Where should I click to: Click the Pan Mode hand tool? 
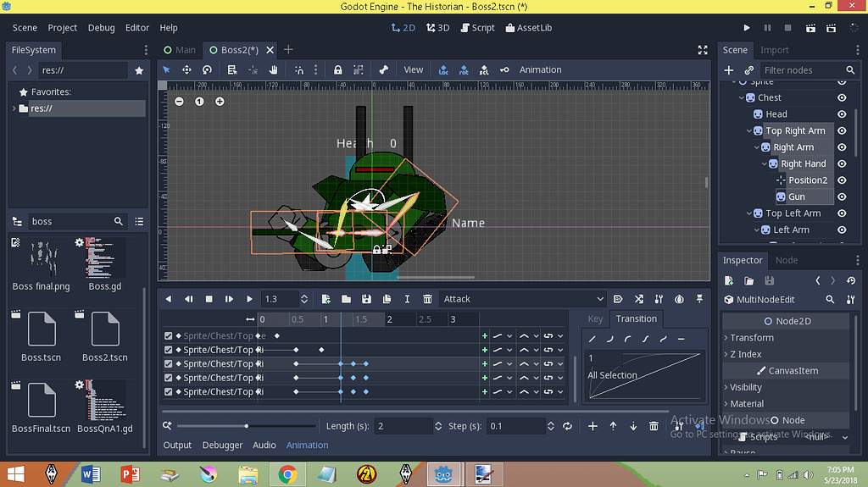click(x=274, y=70)
